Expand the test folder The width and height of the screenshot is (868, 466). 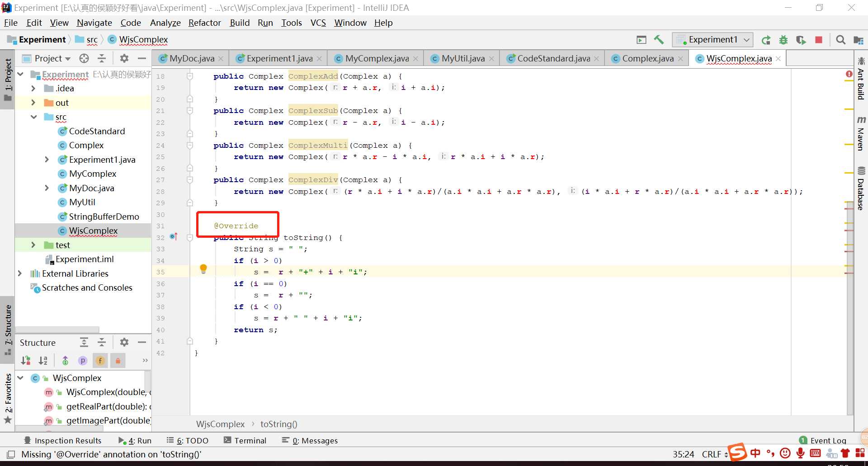[x=33, y=245]
